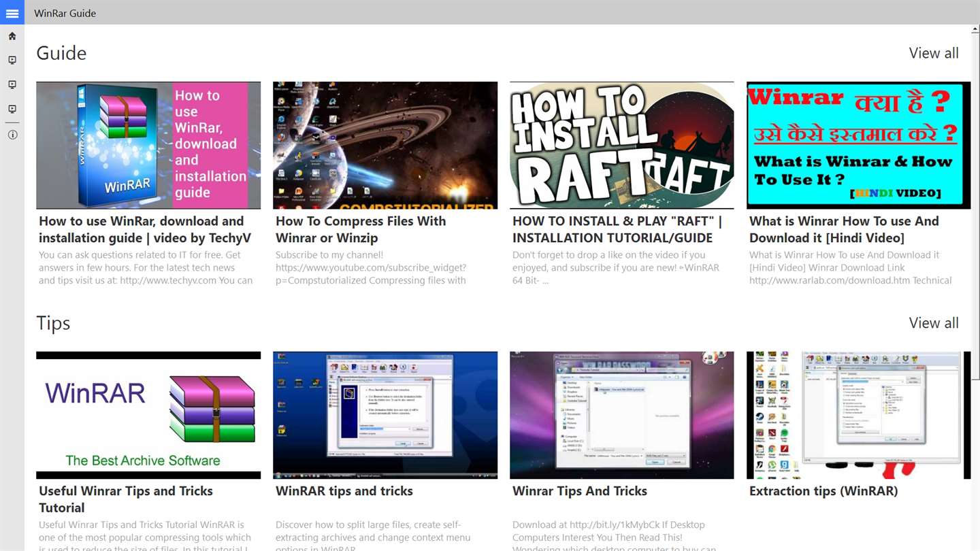Click the vertical scrollbar thumb
The width and height of the screenshot is (980, 551).
(975, 207)
